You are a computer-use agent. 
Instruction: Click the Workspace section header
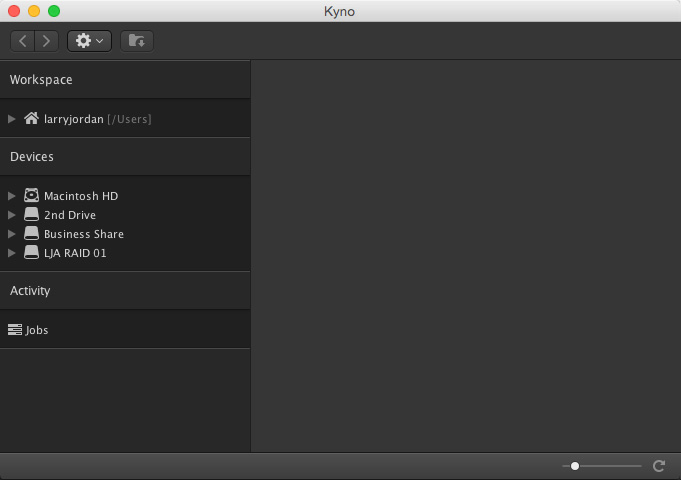click(125, 79)
